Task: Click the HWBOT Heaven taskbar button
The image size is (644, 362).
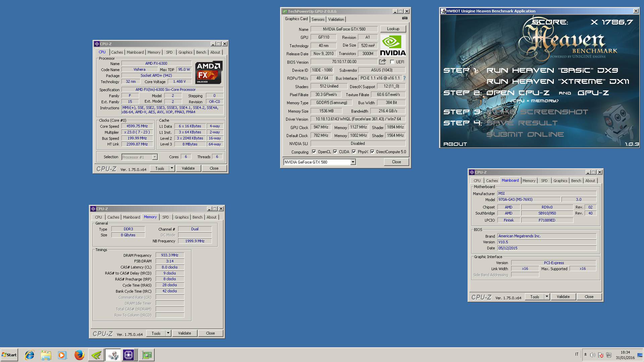Action: coord(113,355)
